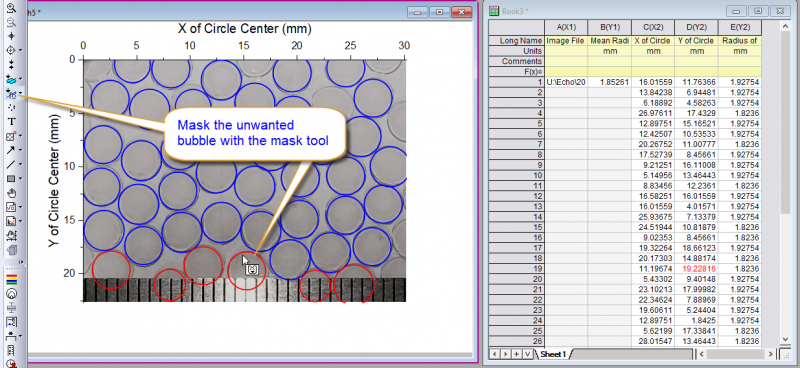Viewport: 800px width, 368px height.
Task: Open dropdown next to Arrow tool
Action: pyautogui.click(x=20, y=150)
